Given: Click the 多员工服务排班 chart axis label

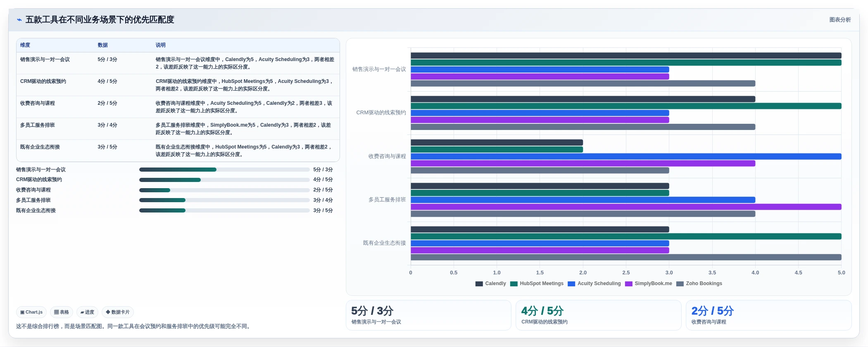Looking at the screenshot, I should tap(387, 200).
